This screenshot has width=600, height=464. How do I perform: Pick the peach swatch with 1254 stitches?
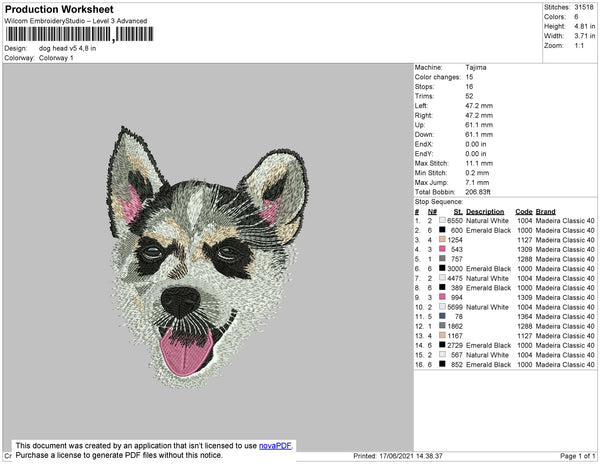pyautogui.click(x=442, y=240)
